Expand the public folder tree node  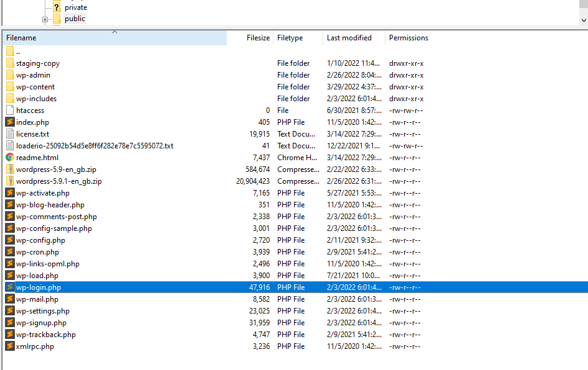pyautogui.click(x=44, y=19)
